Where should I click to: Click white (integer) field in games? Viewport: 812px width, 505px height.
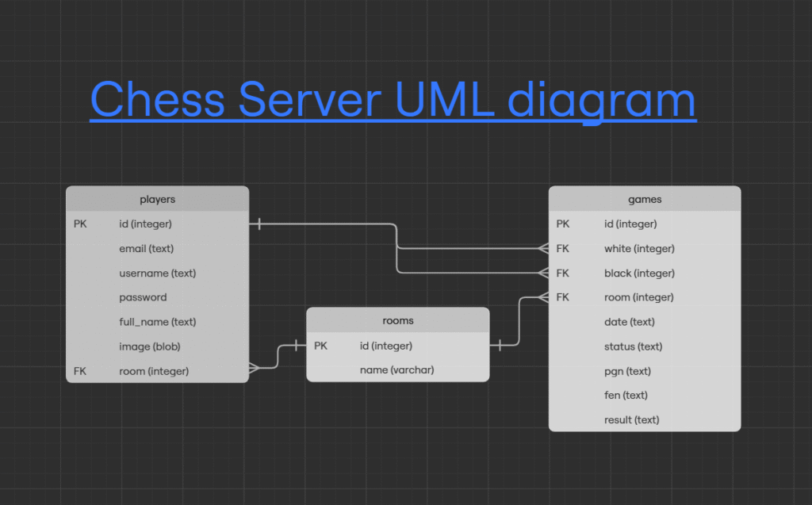639,249
